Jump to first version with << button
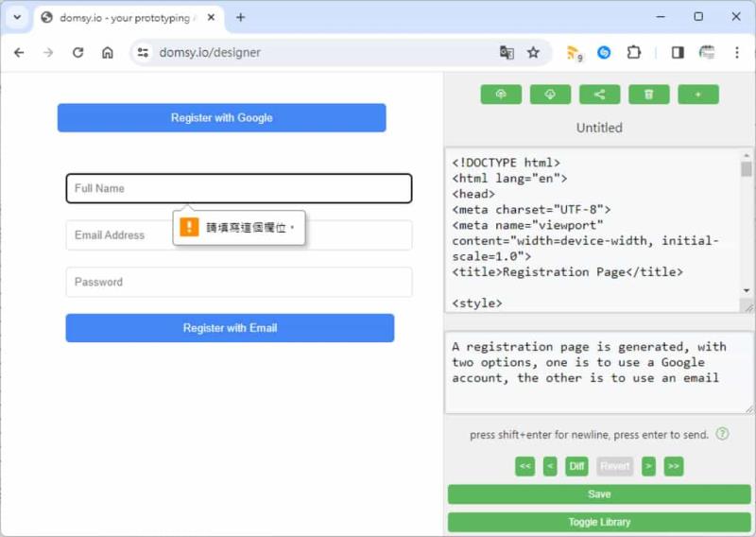This screenshot has width=756, height=537. point(525,466)
